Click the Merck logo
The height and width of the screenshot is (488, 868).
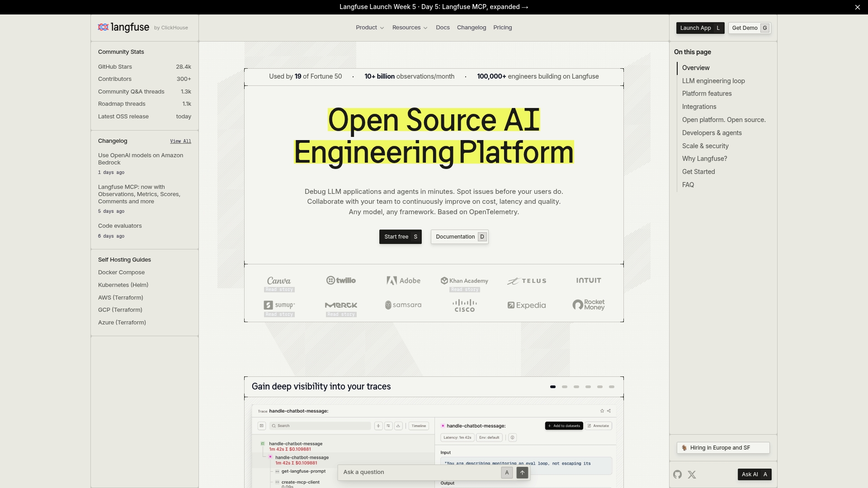pos(341,305)
